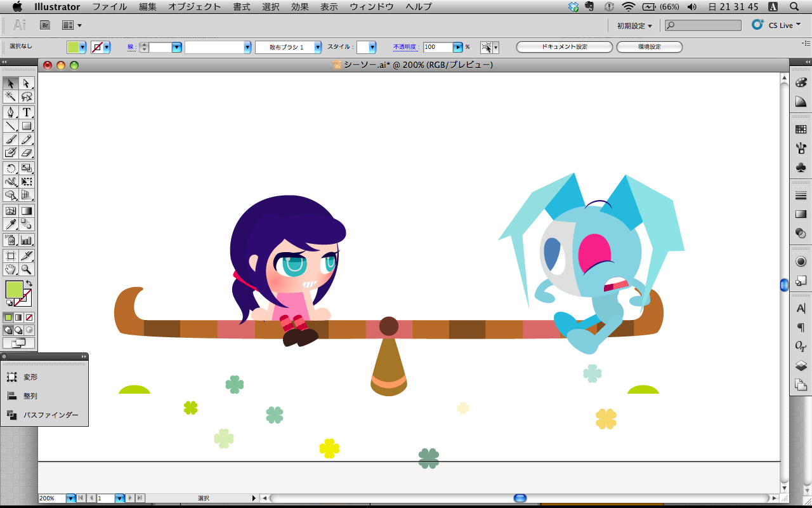Select the Pencil tool
This screenshot has height=508, width=812.
tap(27, 139)
